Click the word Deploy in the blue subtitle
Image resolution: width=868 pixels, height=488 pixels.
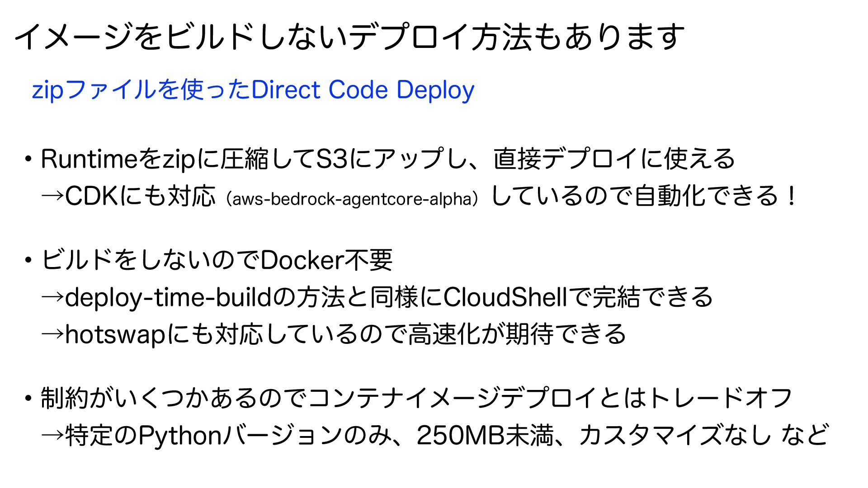tap(435, 90)
